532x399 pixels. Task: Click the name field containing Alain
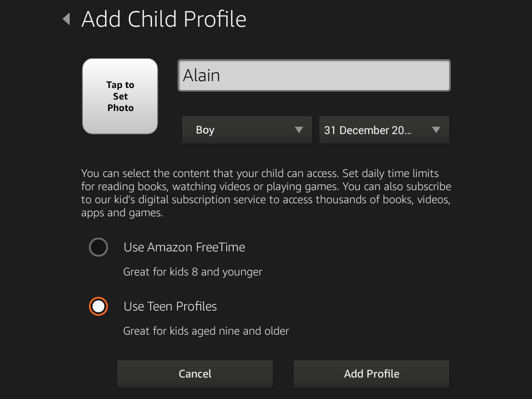pos(314,76)
